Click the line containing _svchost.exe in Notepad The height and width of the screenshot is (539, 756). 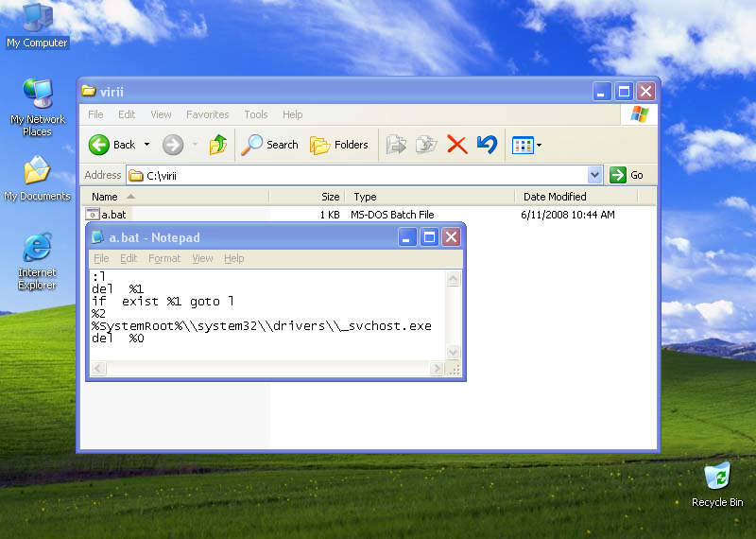coord(262,325)
